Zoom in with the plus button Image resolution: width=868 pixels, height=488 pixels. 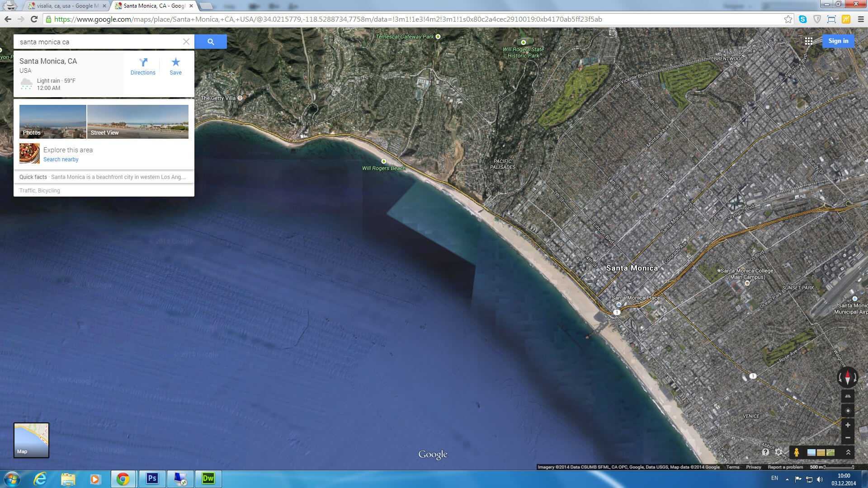coord(848,425)
